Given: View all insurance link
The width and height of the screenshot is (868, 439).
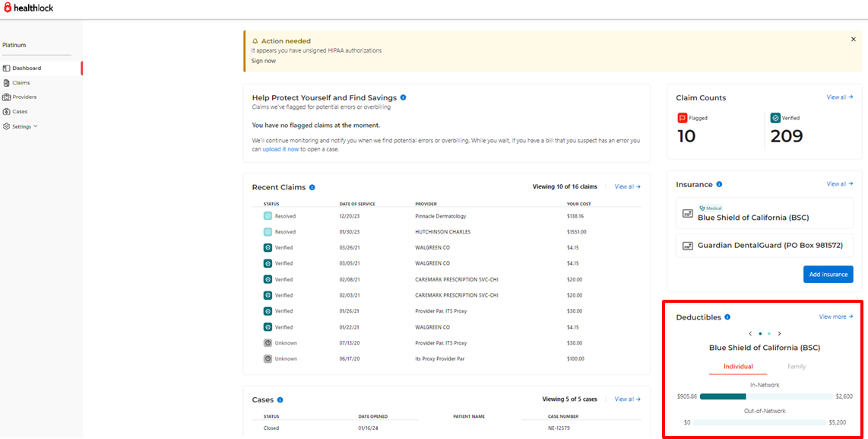Looking at the screenshot, I should 840,183.
